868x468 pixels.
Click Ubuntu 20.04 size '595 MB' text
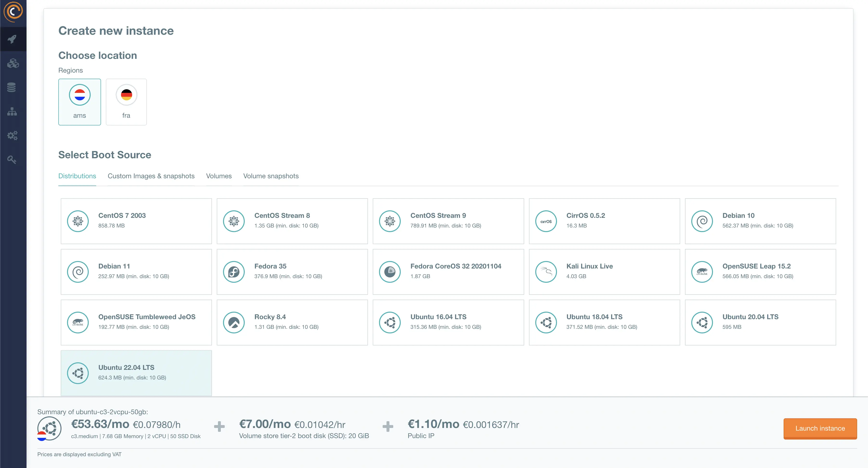(x=732, y=327)
